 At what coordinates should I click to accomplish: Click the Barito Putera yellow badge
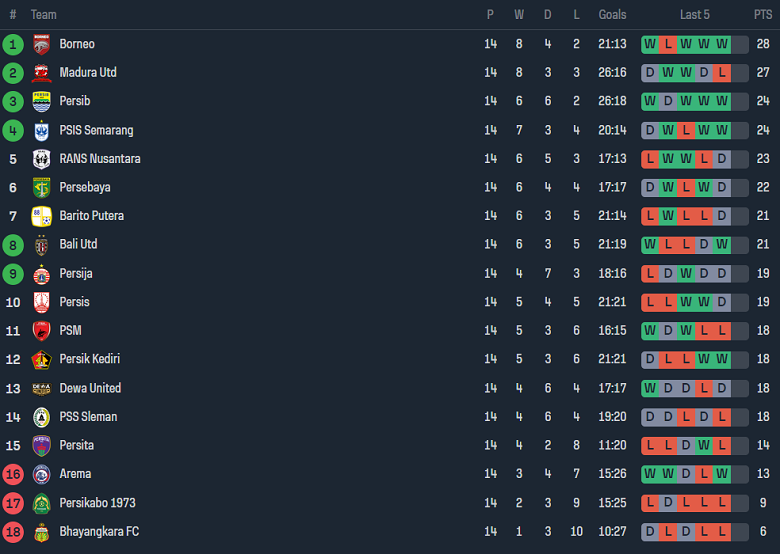coord(41,216)
